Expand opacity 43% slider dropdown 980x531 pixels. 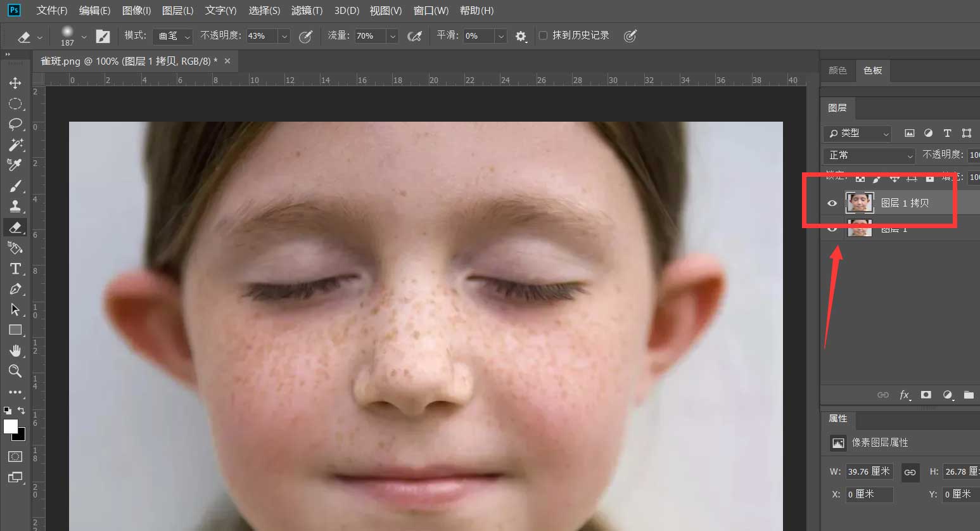click(x=284, y=36)
